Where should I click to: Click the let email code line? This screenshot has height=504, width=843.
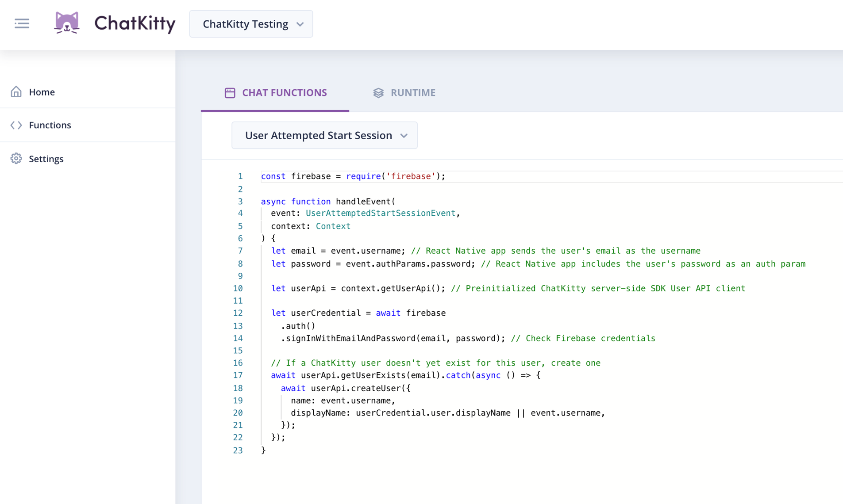[486, 251]
